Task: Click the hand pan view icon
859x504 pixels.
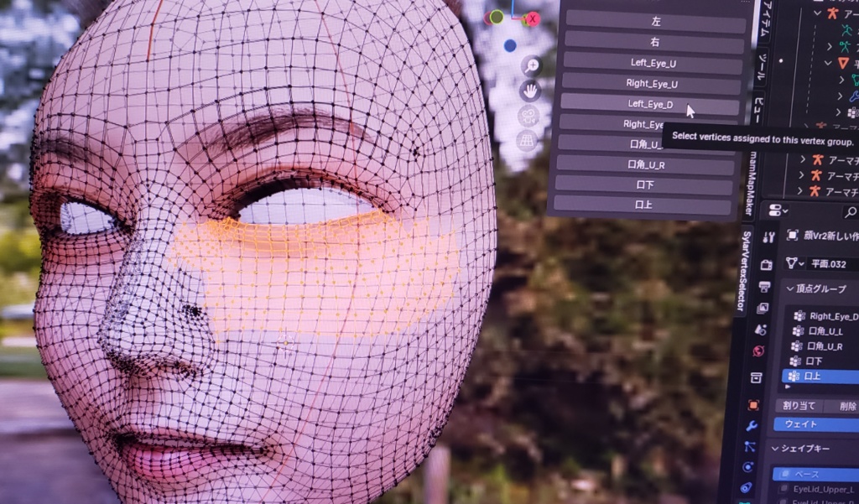Action: pos(530,91)
